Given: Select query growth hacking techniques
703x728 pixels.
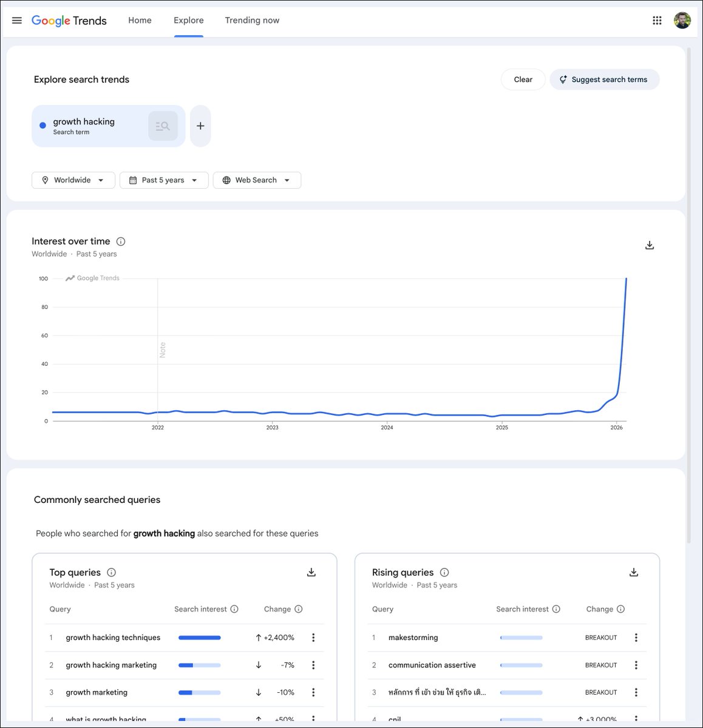Looking at the screenshot, I should click(113, 638).
